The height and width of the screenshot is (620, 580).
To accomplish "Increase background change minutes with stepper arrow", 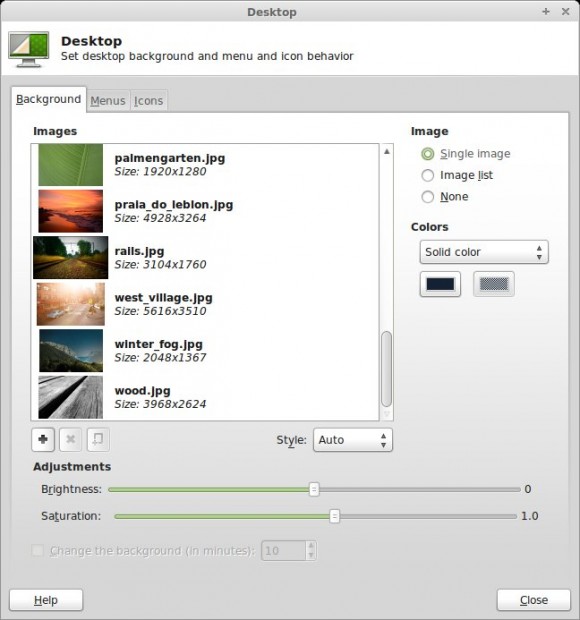I will [x=311, y=546].
